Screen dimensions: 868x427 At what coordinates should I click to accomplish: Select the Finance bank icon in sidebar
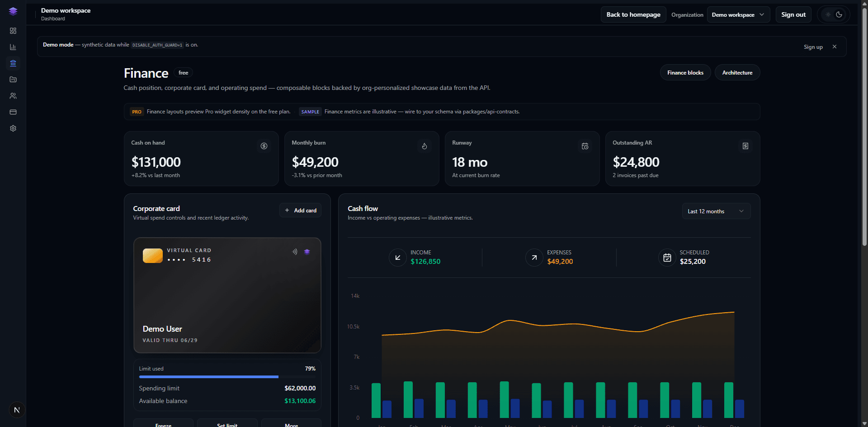[13, 63]
